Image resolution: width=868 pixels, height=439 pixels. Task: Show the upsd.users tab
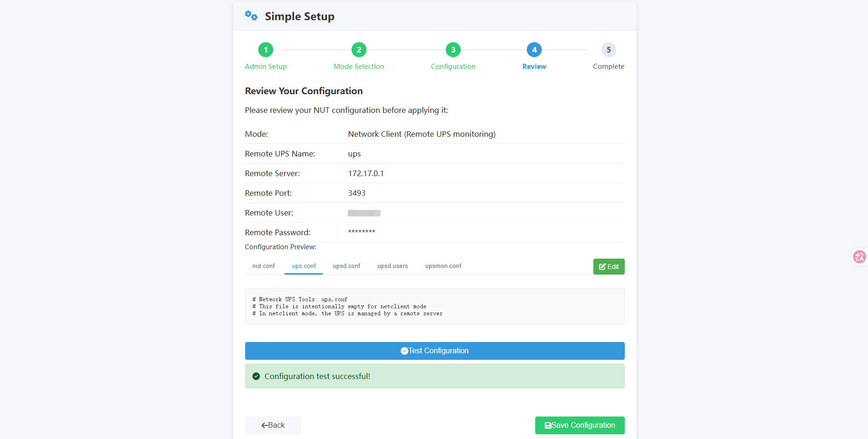(x=392, y=266)
